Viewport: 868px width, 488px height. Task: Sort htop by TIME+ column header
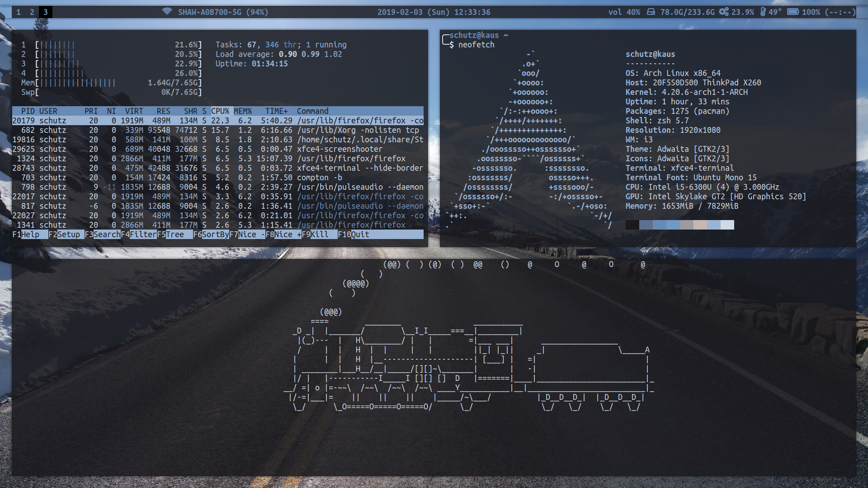[277, 111]
